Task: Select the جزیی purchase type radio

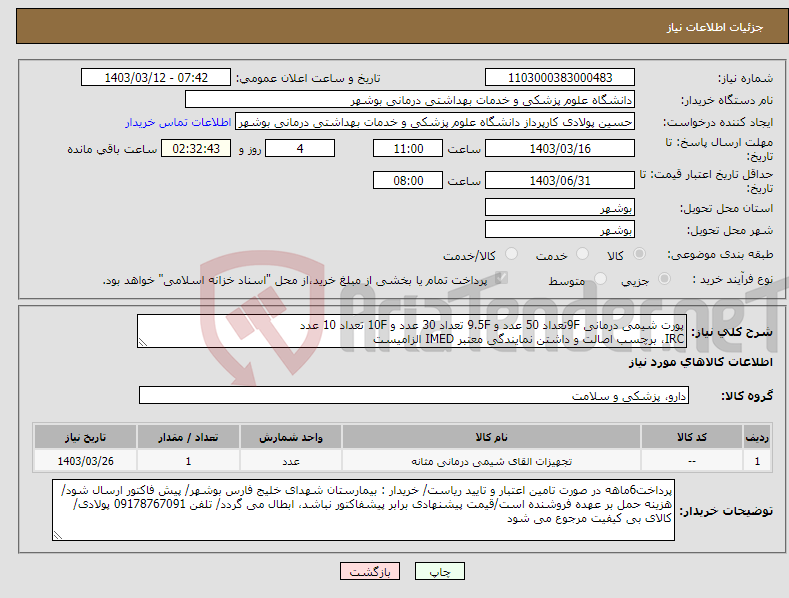Action: (x=664, y=278)
